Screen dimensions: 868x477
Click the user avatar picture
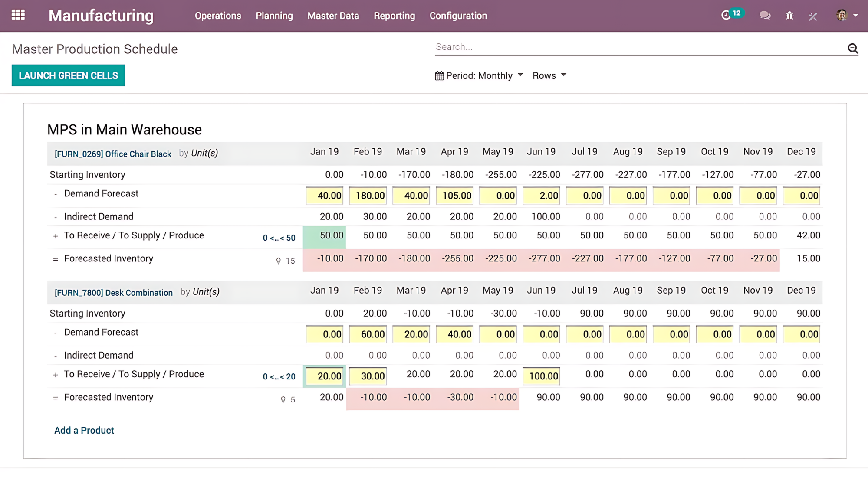842,15
